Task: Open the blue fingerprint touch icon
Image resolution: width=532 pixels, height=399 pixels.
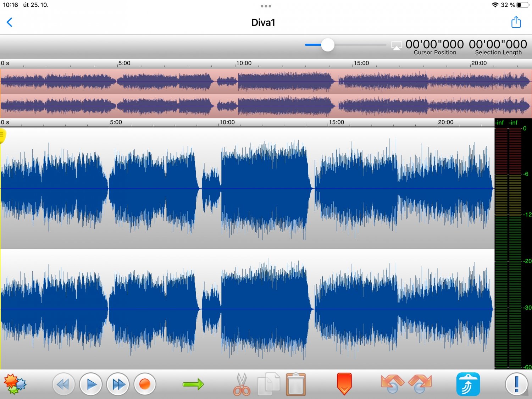Action: [468, 384]
